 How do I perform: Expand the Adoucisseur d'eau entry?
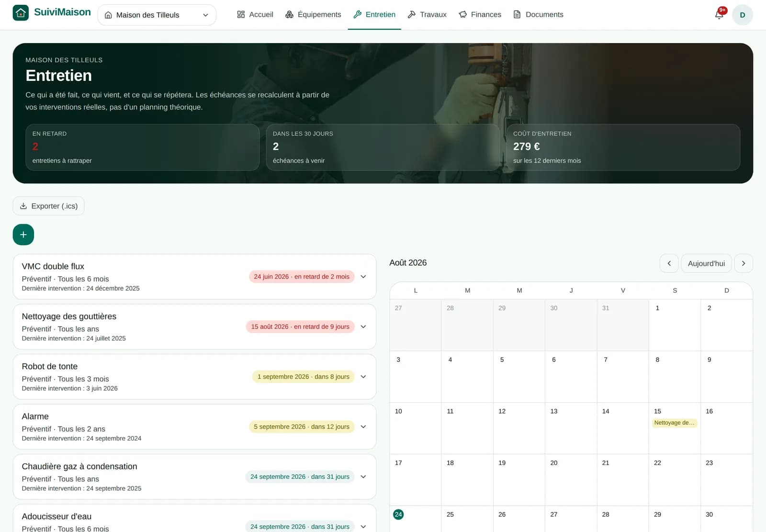tap(363, 527)
